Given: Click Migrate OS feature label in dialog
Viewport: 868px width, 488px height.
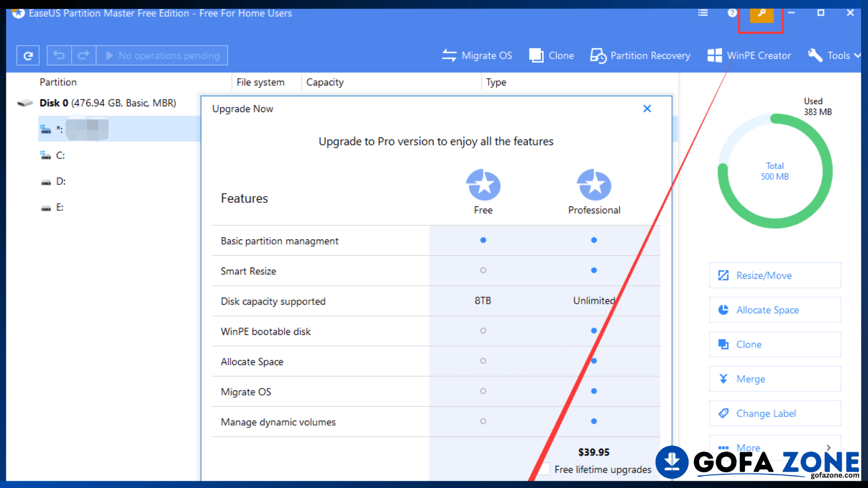Looking at the screenshot, I should coord(246,392).
